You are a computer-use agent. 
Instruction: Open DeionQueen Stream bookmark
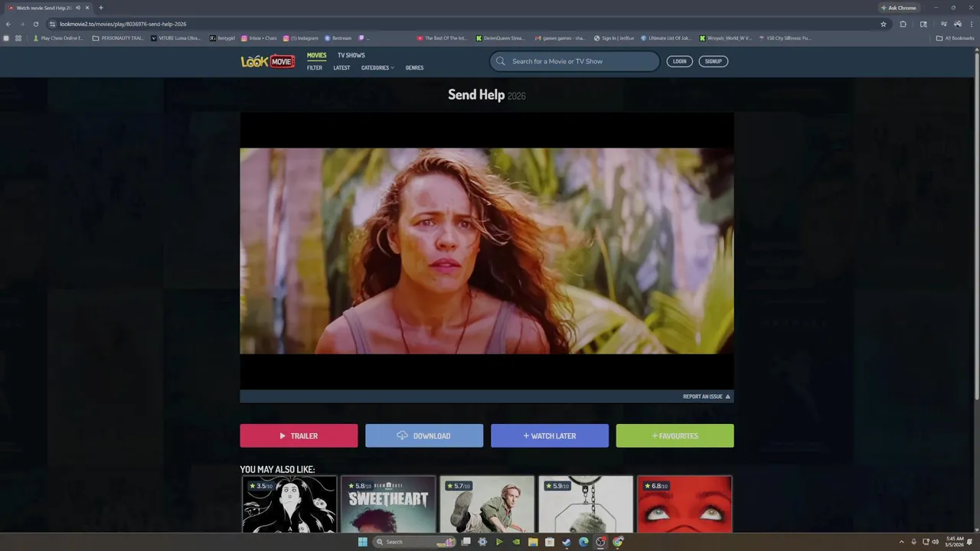[x=501, y=37]
